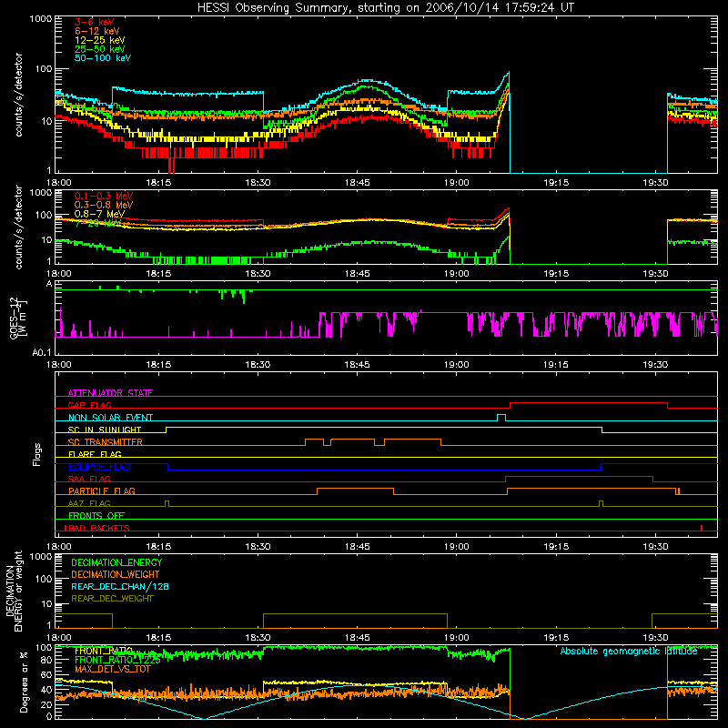Select the MAX_DET_VS_TOT legend label

(x=112, y=669)
